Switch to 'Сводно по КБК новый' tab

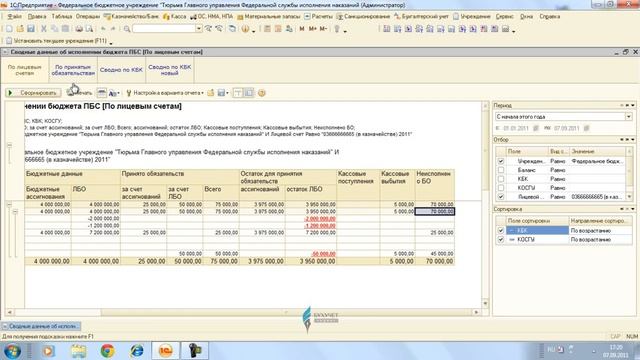point(169,70)
